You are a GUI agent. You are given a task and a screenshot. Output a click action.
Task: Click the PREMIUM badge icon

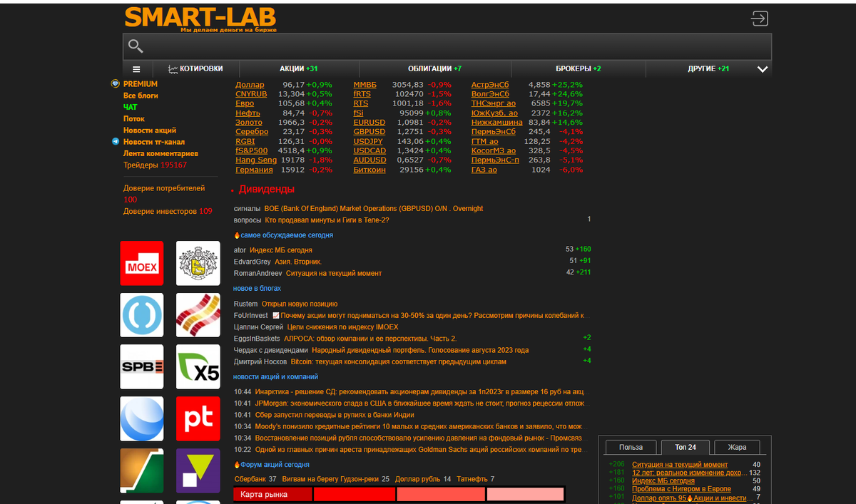pos(116,84)
